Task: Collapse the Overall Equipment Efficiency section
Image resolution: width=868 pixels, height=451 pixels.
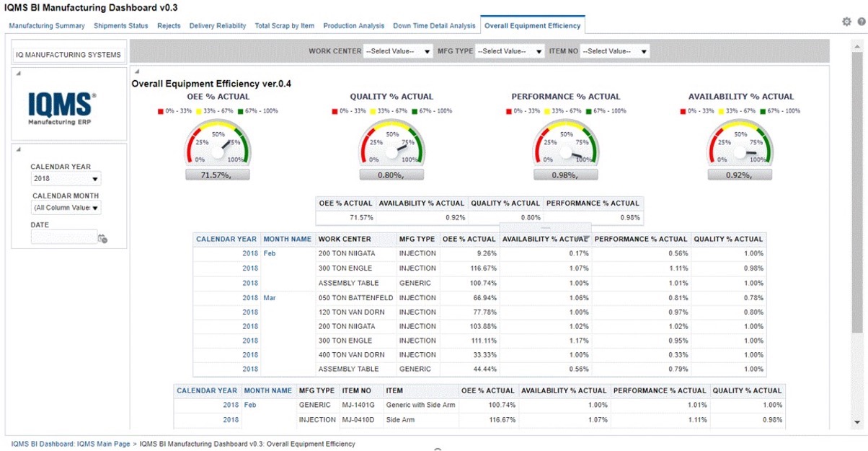Action: point(136,71)
